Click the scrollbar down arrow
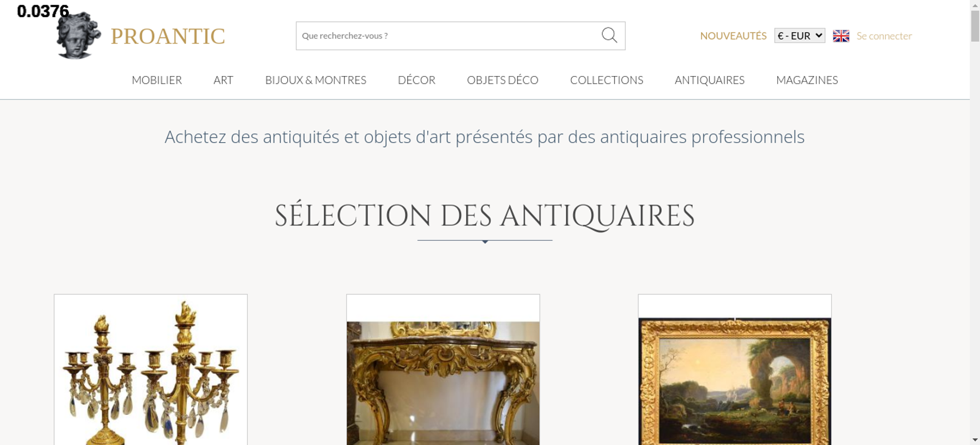Viewport: 980px width, 445px height. (x=975, y=440)
